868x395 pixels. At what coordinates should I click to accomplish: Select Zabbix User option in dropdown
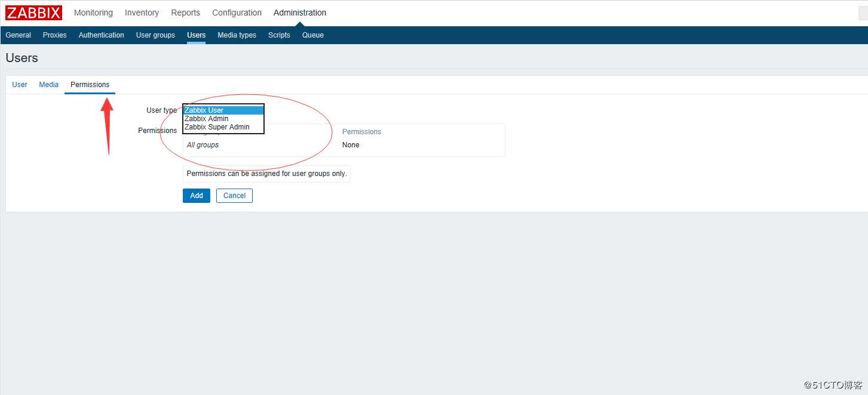223,110
